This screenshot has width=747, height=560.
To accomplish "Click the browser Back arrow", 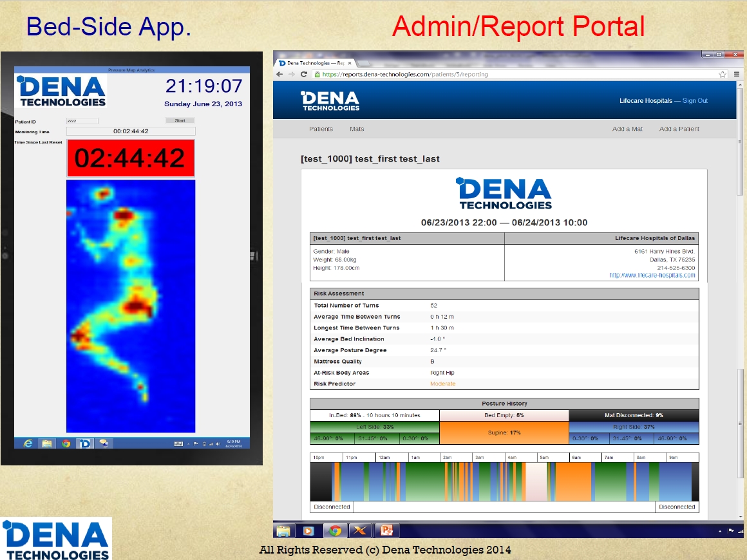I will (x=279, y=74).
